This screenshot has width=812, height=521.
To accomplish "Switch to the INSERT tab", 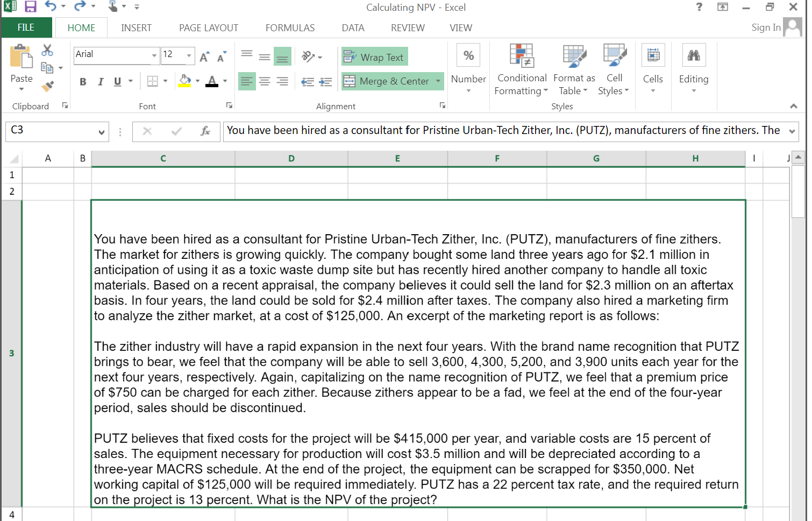I will tap(136, 28).
